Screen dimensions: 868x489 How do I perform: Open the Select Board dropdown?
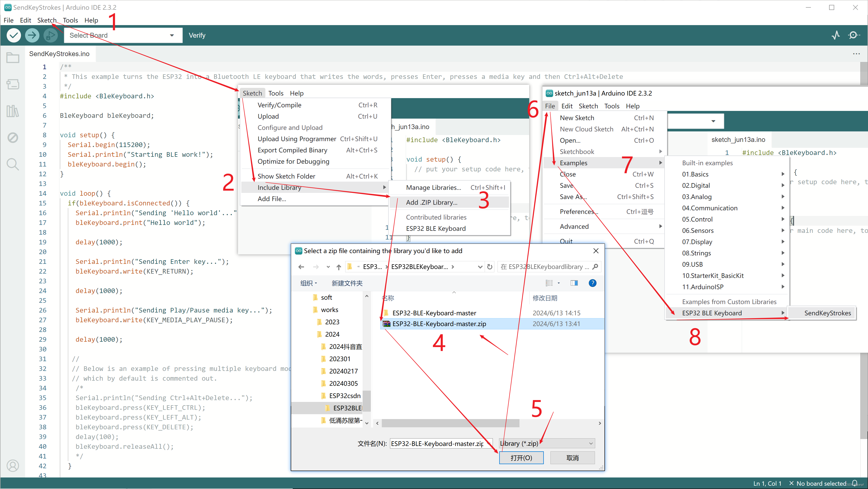coord(123,35)
